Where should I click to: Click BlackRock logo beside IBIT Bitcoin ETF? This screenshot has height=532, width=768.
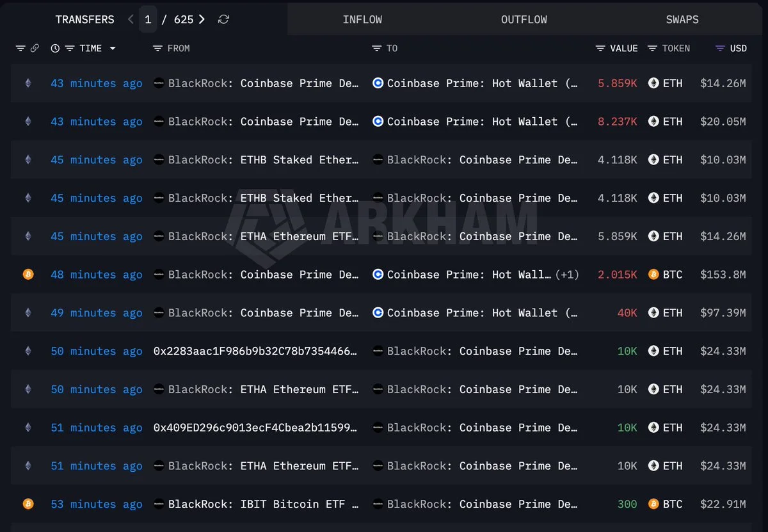click(x=159, y=504)
